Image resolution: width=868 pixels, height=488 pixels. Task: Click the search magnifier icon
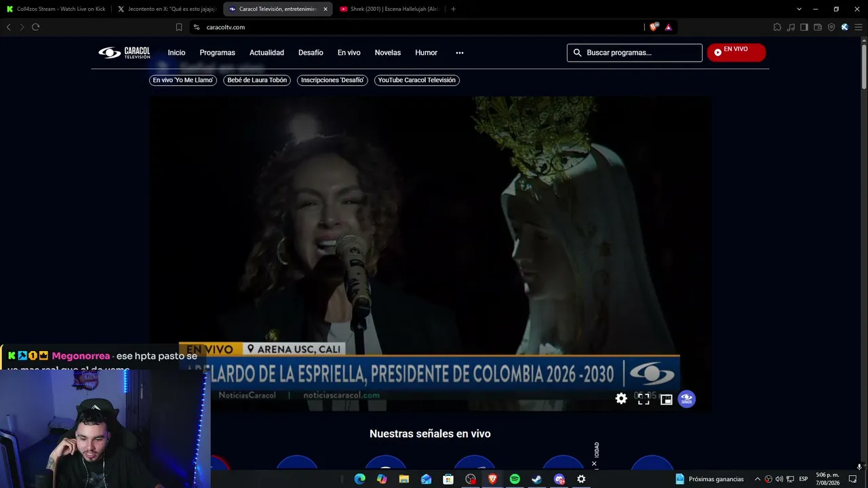coord(578,53)
